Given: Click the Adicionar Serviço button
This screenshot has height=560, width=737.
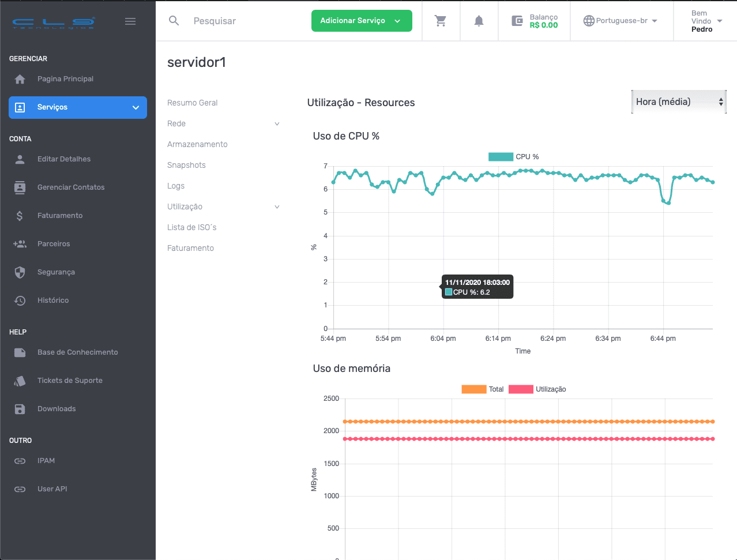Looking at the screenshot, I should (362, 21).
